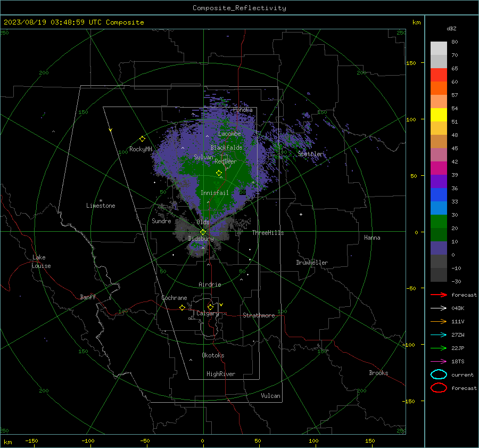Click the 'current' legend label
Viewport: 479px width, 448px height.
463,375
